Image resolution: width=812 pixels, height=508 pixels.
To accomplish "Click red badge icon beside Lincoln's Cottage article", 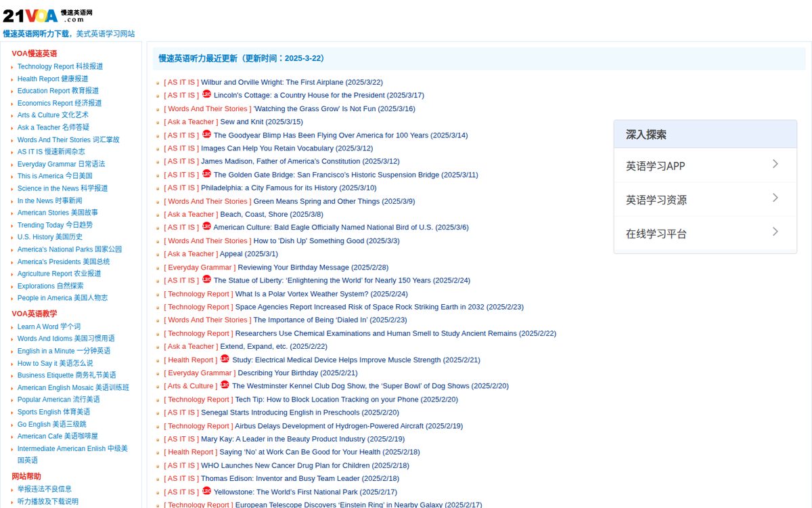I will click(x=206, y=95).
